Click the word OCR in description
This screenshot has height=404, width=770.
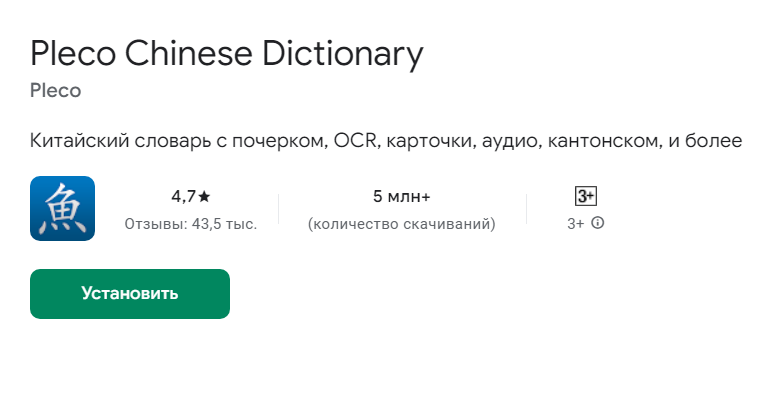tap(354, 141)
